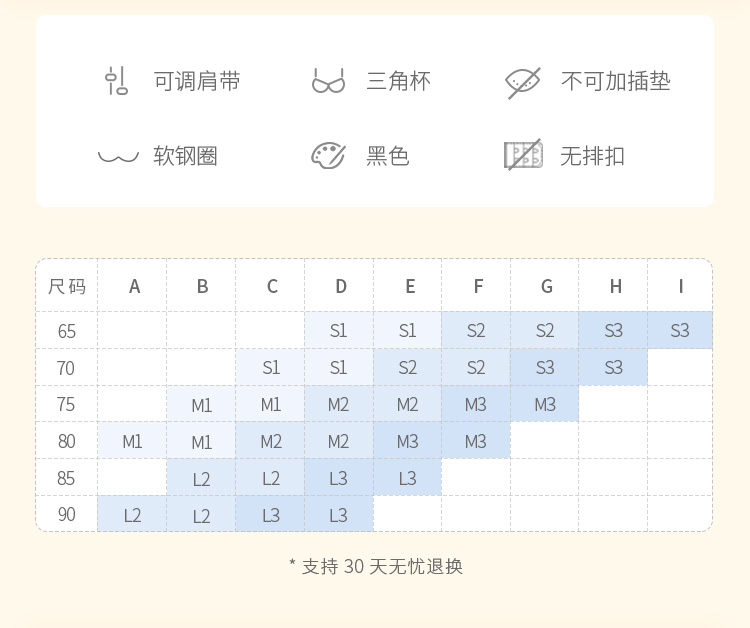Select the 无排扣 label
Viewport: 750px width, 628px height.
(592, 156)
